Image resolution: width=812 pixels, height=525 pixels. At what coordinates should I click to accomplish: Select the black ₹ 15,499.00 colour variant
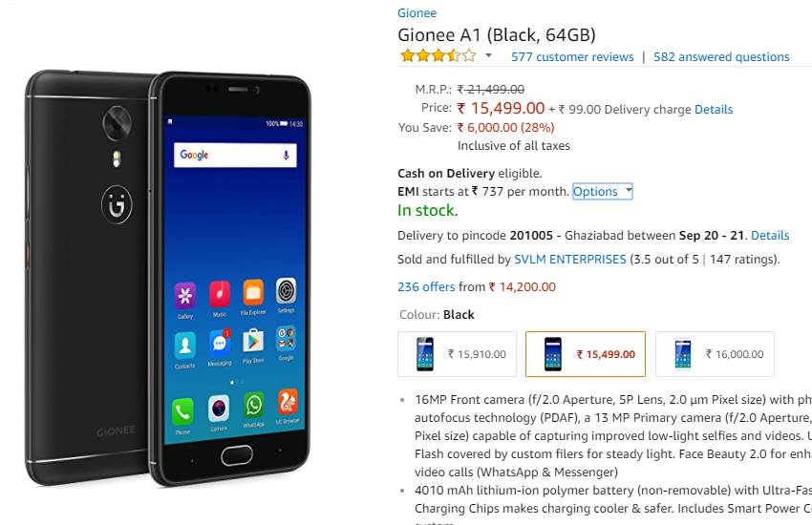point(586,354)
